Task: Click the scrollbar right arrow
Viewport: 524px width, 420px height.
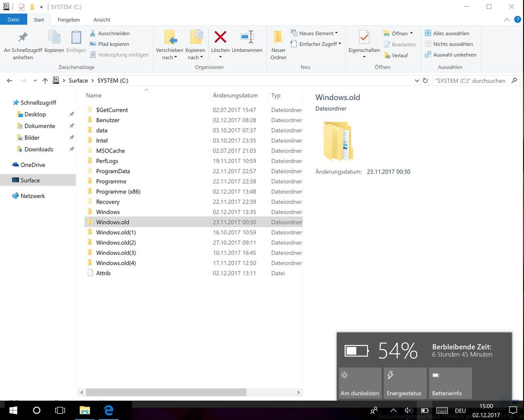Action: point(298,392)
